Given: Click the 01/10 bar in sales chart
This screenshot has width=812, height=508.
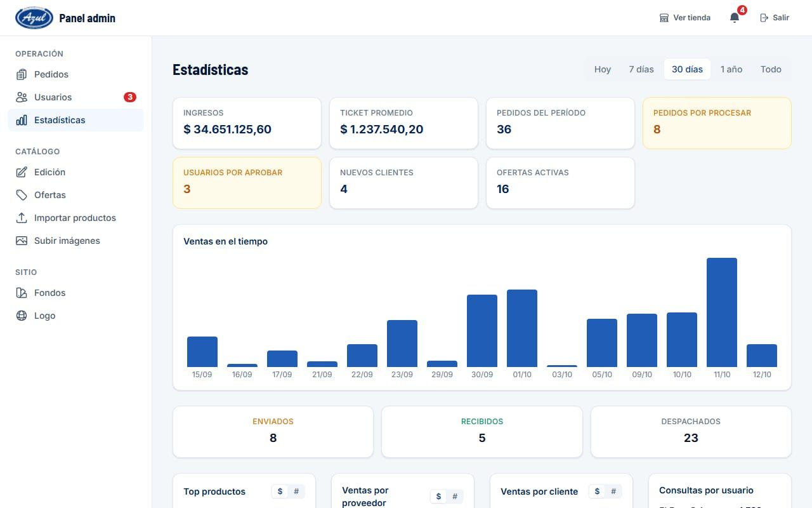Looking at the screenshot, I should [x=522, y=328].
